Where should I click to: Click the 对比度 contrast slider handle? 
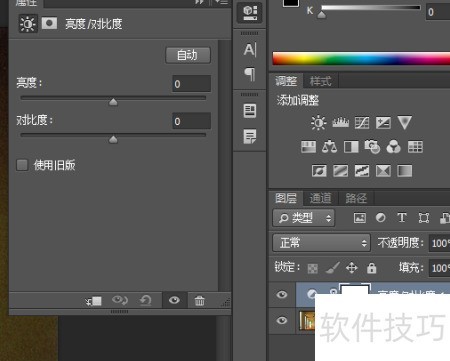pyautogui.click(x=113, y=139)
